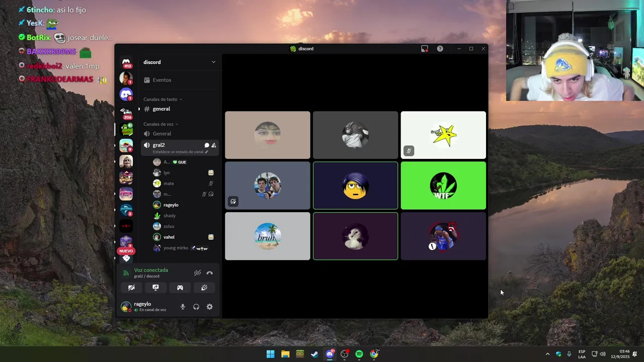The image size is (644, 362).
Task: Show hidden system tray icons
Action: pos(547,354)
